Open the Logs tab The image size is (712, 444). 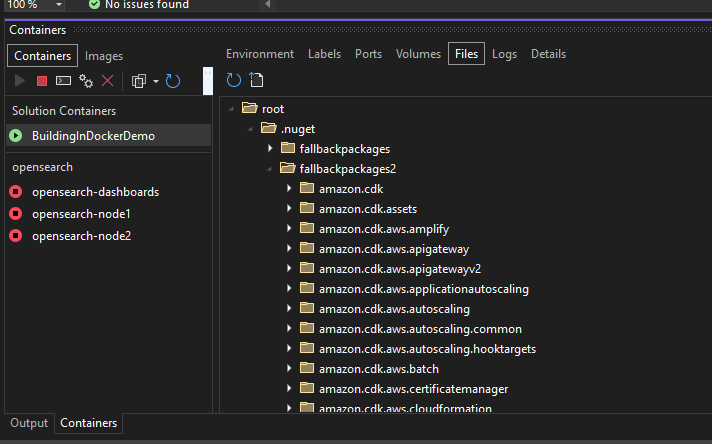pos(504,54)
